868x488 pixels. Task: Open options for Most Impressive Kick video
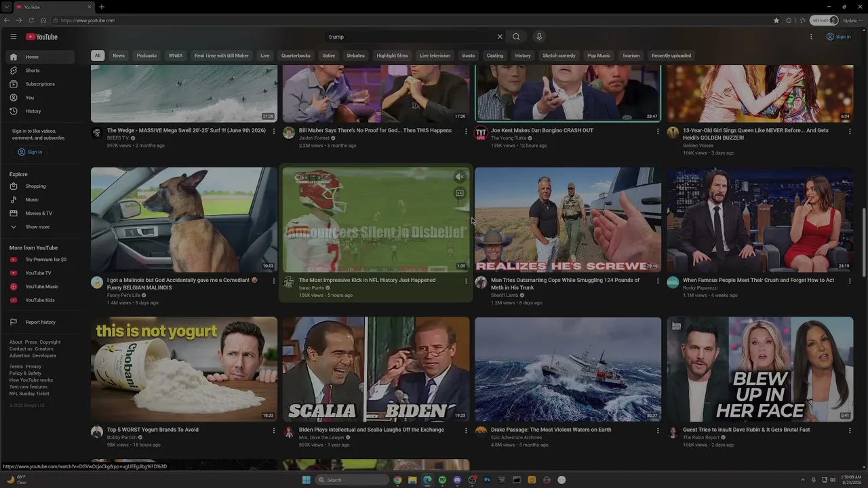coord(466,281)
